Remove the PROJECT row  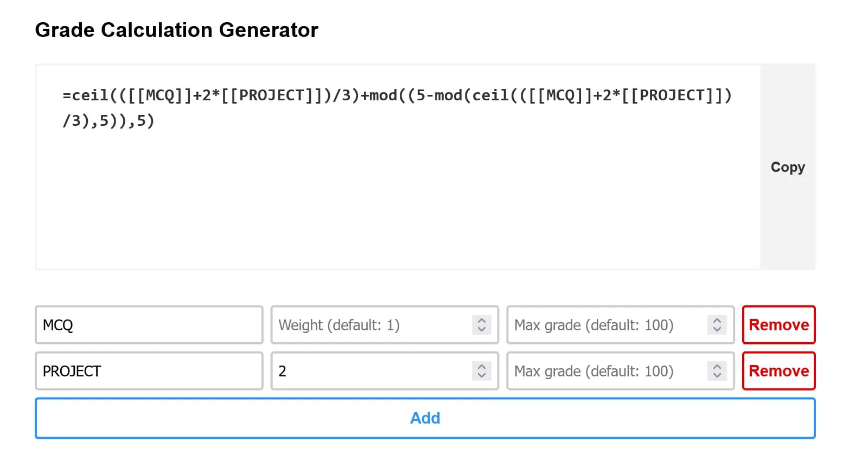point(778,371)
